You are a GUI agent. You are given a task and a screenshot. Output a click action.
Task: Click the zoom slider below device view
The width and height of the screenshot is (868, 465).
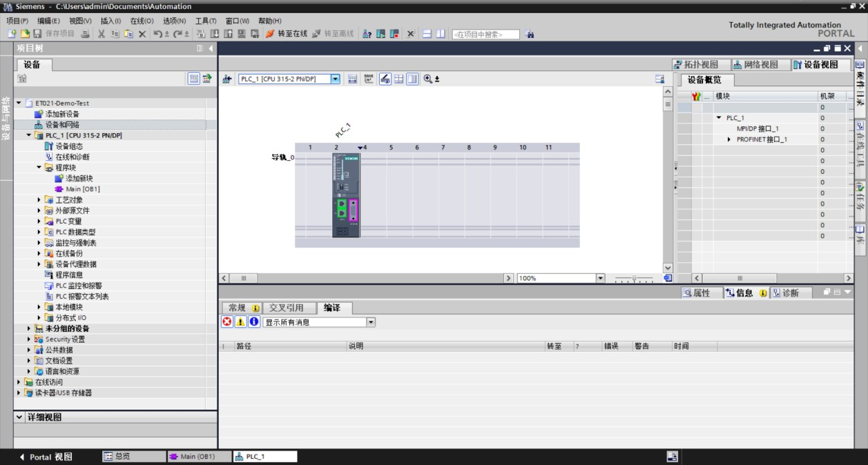634,278
